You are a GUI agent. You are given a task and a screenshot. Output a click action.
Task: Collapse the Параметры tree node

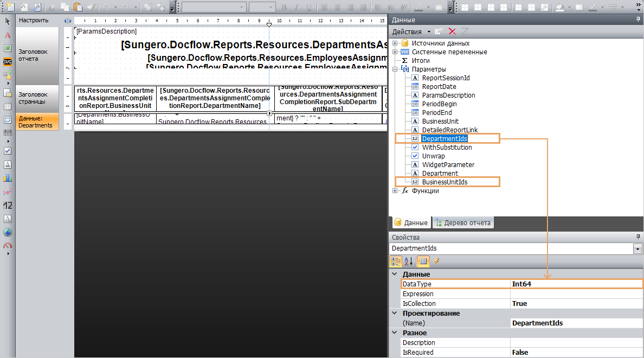pos(395,69)
